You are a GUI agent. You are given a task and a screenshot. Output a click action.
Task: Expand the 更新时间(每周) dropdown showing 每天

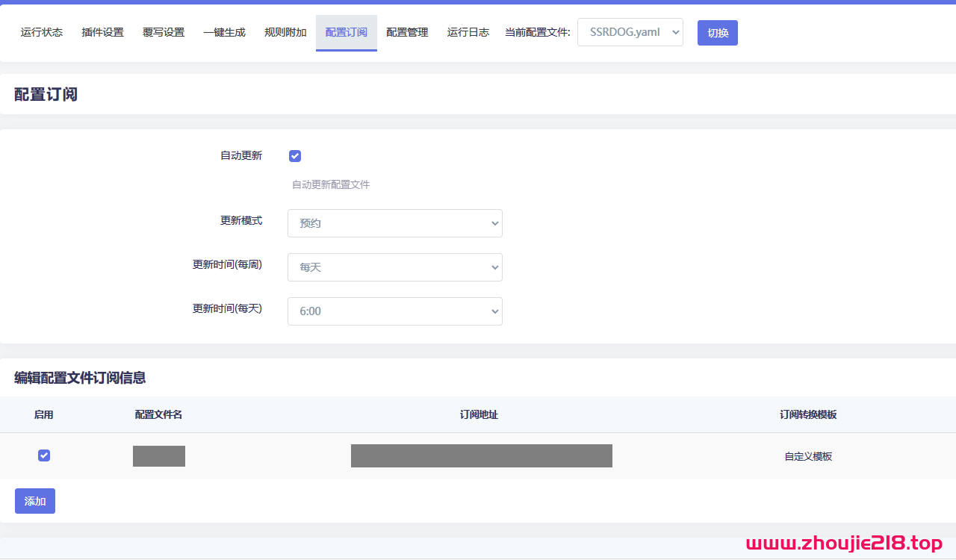click(x=394, y=267)
